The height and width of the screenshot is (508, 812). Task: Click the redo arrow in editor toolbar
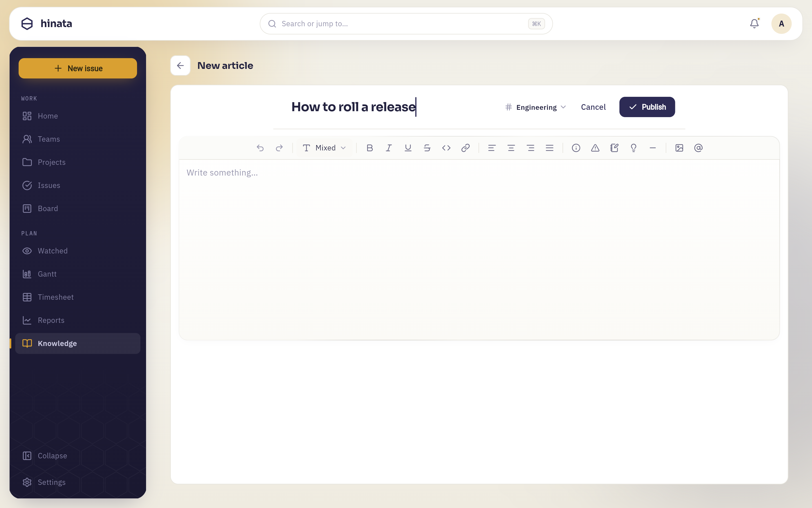coord(279,148)
